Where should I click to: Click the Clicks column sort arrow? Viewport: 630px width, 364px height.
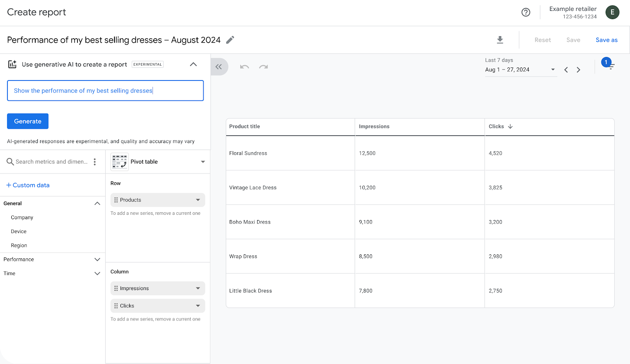click(x=510, y=127)
